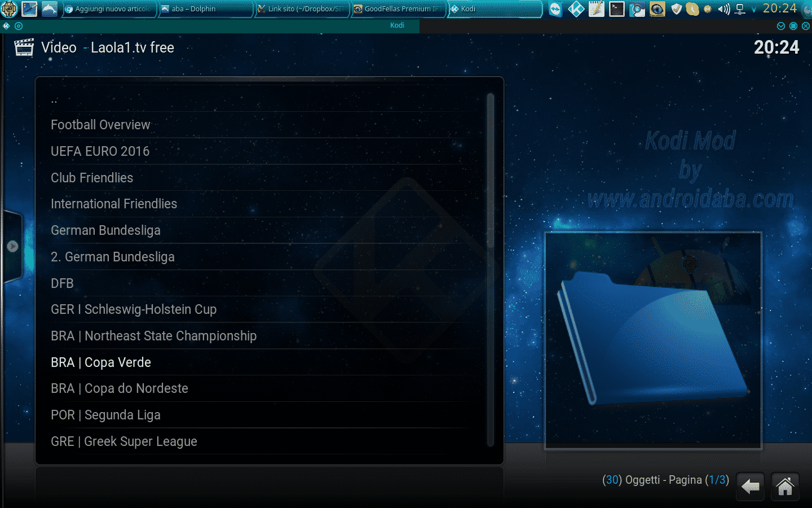
Task: Expand hidden system tray icons arrow
Action: 754,10
